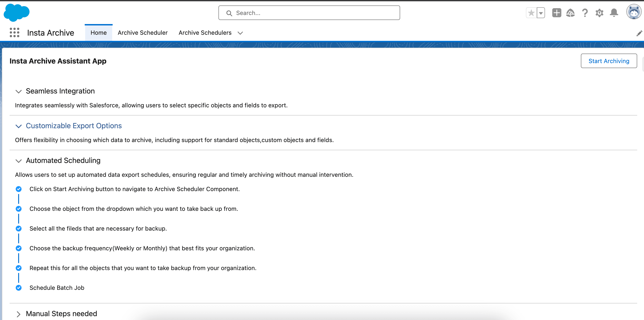Open the Help question mark icon

pos(585,13)
